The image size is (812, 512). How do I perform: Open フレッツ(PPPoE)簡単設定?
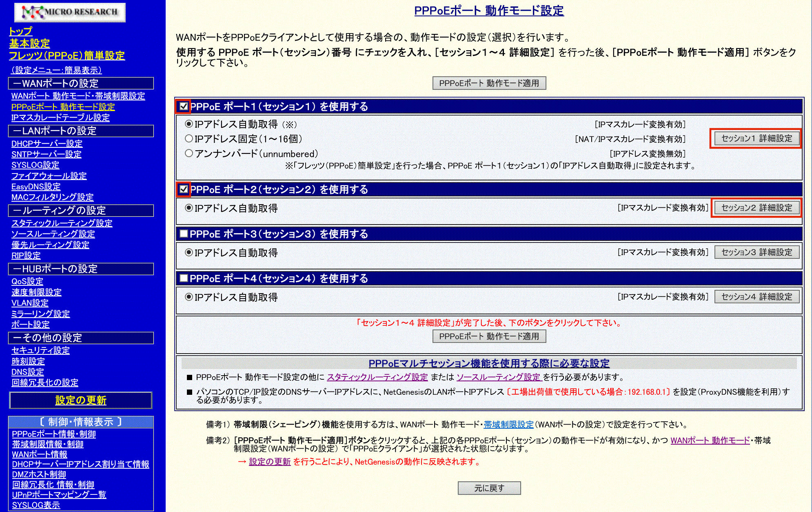point(67,56)
